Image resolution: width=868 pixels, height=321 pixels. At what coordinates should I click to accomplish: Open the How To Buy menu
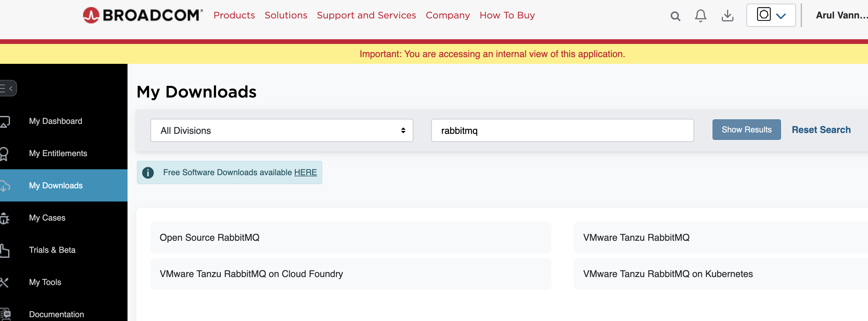pos(507,16)
